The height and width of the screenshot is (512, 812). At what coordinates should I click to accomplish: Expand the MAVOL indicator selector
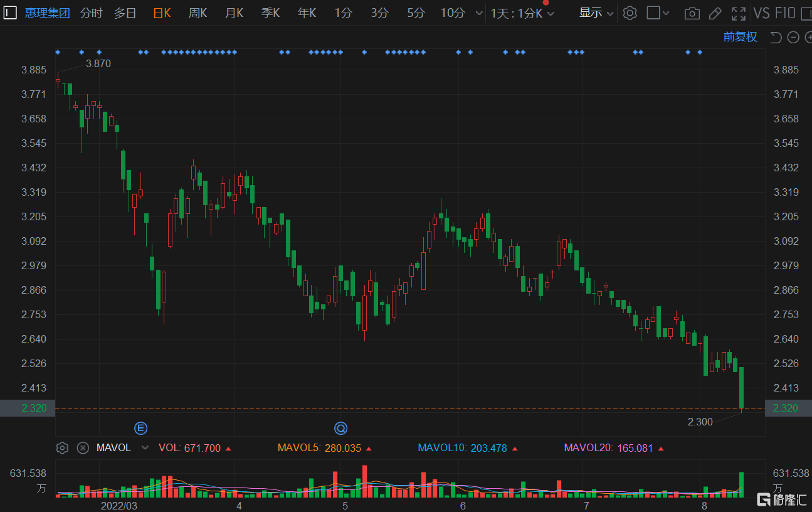(x=145, y=448)
